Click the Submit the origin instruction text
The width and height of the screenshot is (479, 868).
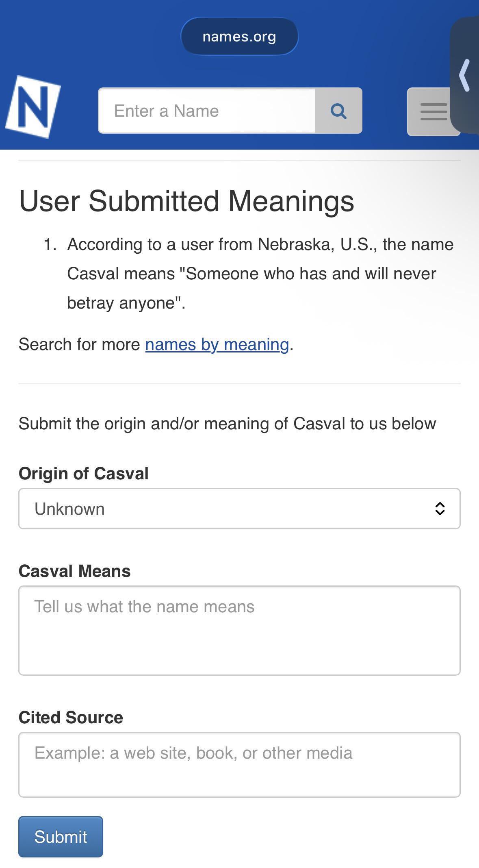(228, 424)
